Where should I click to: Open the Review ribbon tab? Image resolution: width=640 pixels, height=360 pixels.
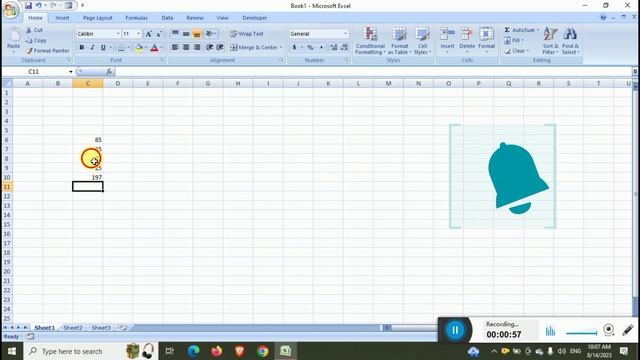click(195, 18)
